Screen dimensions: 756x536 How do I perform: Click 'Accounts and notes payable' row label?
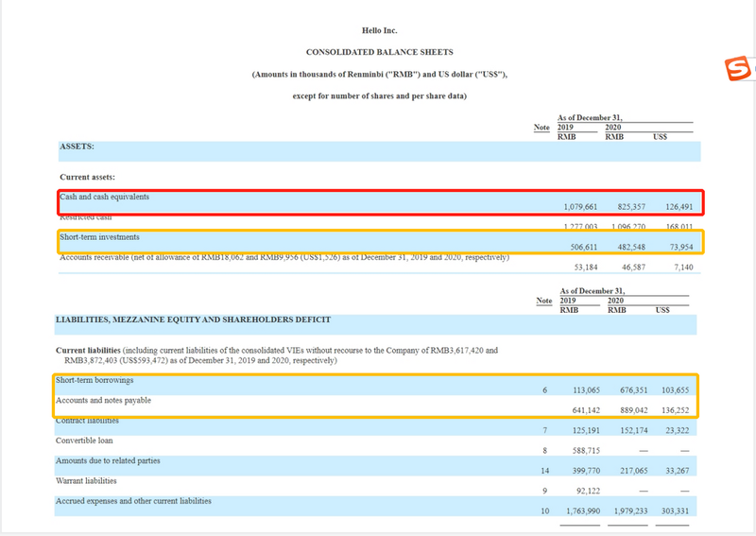coord(103,401)
